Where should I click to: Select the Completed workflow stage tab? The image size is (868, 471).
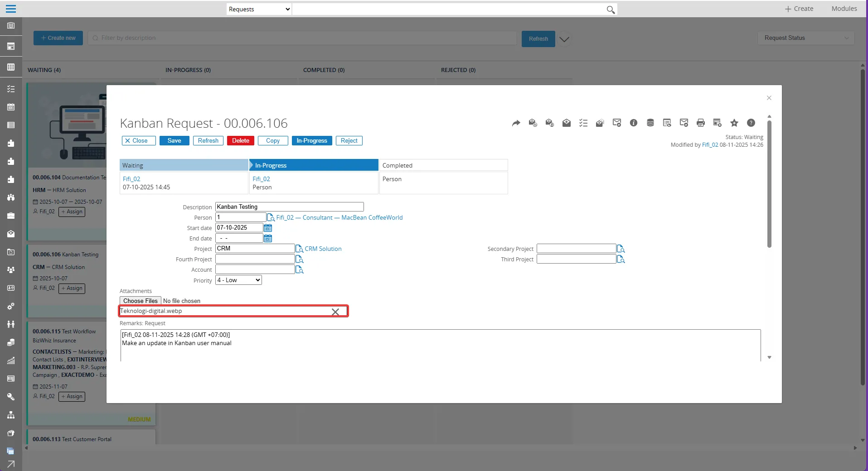point(443,165)
